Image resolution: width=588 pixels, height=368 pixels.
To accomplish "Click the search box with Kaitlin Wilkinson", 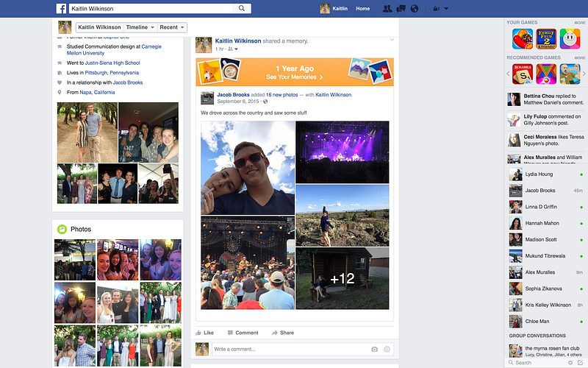I will (x=151, y=8).
